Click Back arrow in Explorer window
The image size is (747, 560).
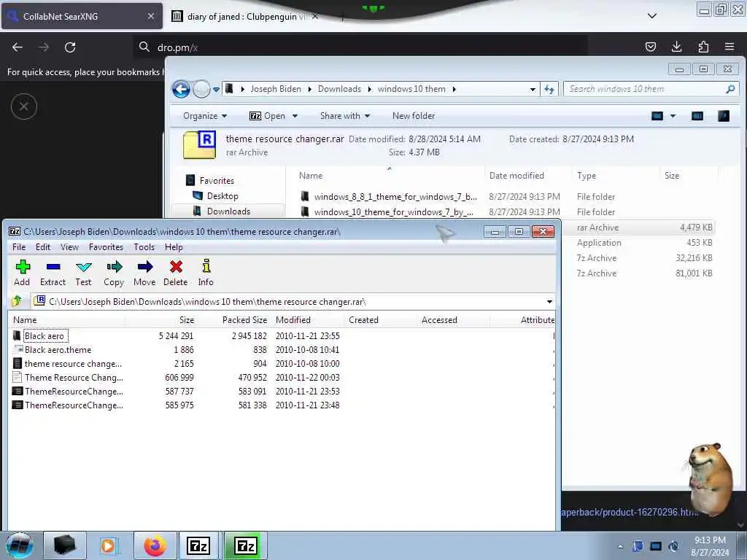tap(181, 89)
